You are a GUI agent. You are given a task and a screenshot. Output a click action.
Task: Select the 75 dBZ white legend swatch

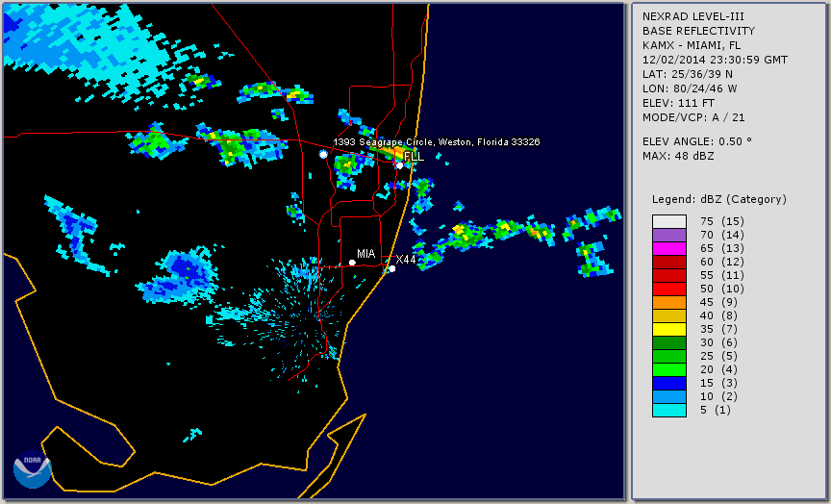[669, 221]
